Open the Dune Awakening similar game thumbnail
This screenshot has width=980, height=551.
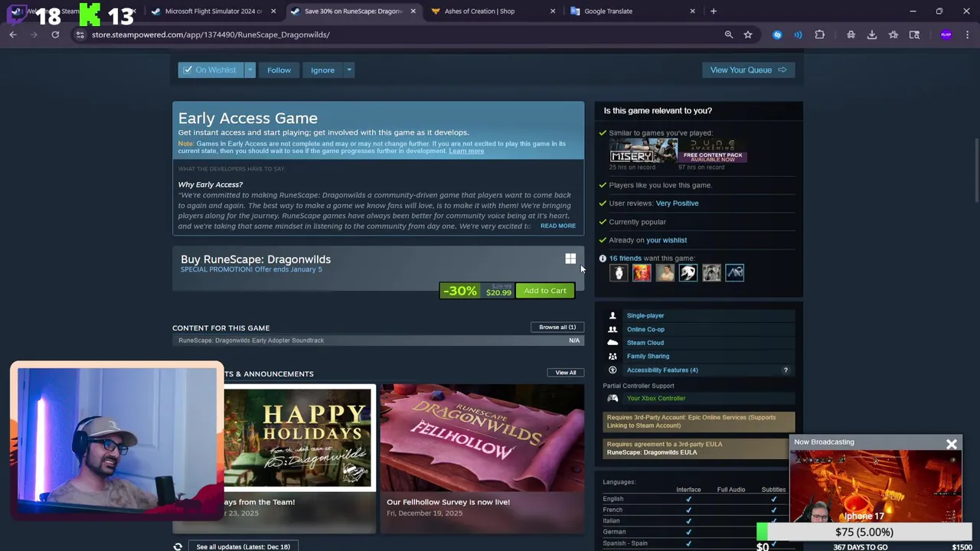(x=713, y=151)
